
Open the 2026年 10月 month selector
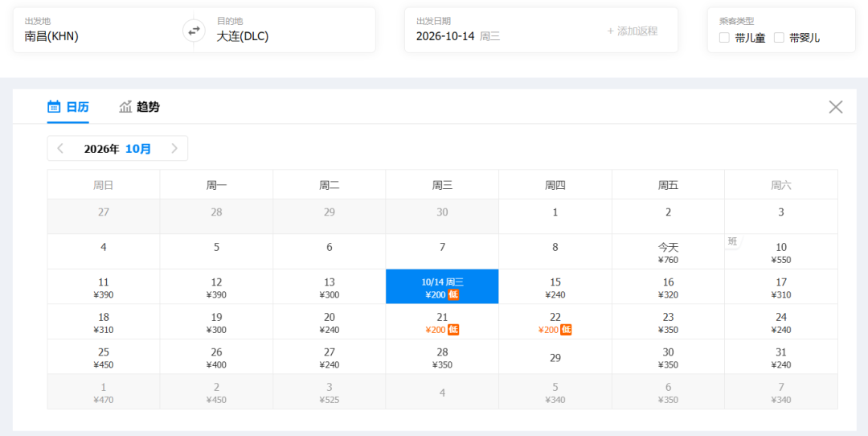(117, 149)
